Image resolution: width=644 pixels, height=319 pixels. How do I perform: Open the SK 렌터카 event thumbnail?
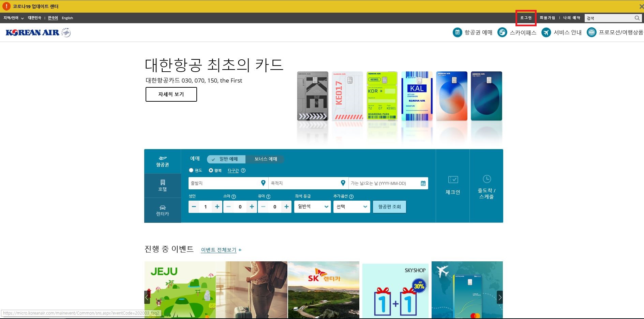point(324,290)
